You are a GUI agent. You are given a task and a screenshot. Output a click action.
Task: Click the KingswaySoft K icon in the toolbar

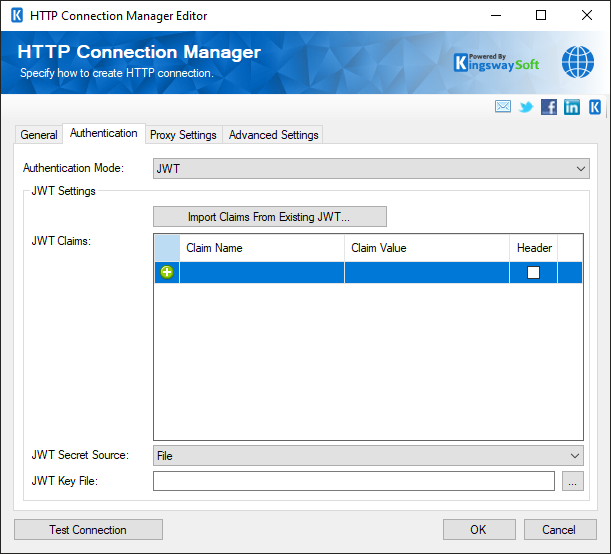point(595,107)
